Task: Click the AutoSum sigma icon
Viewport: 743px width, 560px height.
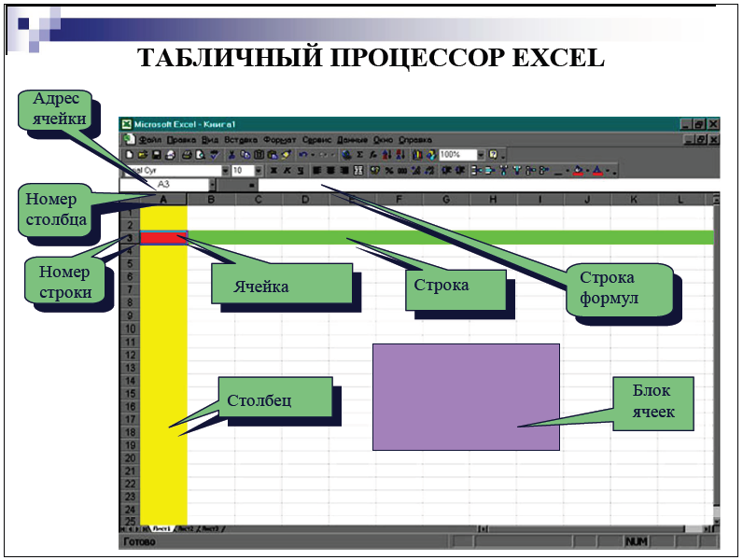Action: coord(359,154)
